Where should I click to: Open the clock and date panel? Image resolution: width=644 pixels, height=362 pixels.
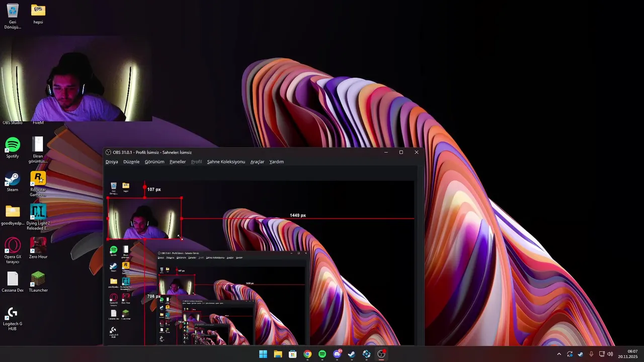coord(628,354)
